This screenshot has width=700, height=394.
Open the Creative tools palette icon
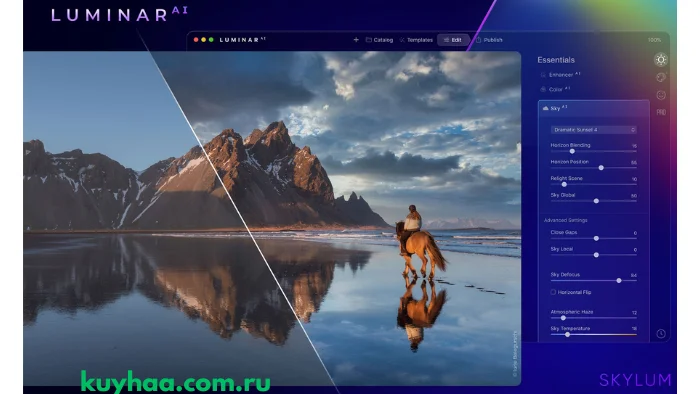(661, 77)
